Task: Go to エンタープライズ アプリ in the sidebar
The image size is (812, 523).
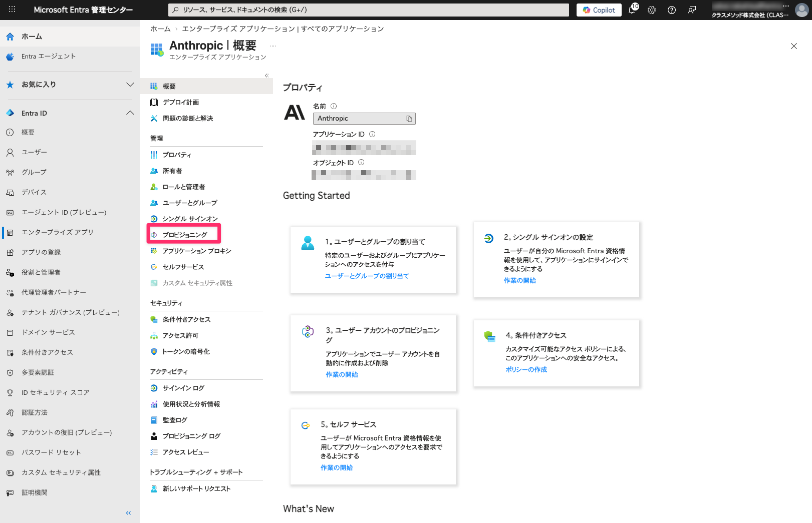Action: click(57, 232)
